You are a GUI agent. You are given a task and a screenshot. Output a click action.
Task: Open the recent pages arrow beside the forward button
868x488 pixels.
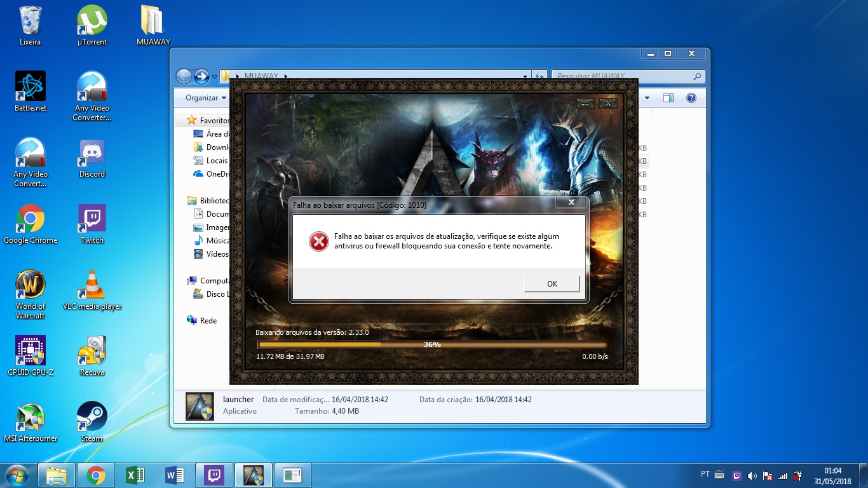tap(214, 77)
